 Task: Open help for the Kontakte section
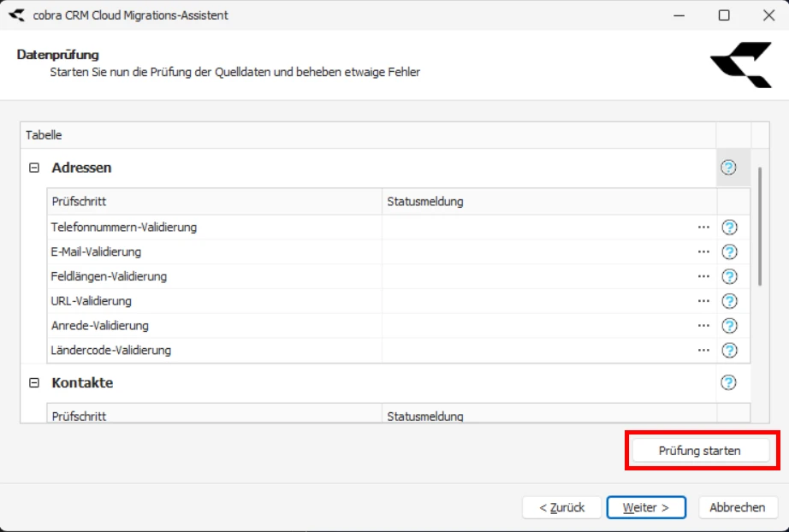(729, 382)
